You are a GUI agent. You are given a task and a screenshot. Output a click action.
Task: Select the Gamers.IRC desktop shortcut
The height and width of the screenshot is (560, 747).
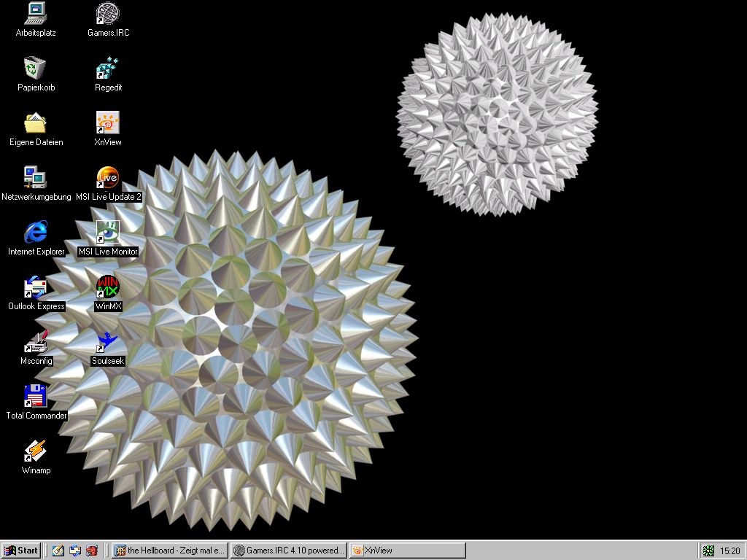click(x=108, y=14)
